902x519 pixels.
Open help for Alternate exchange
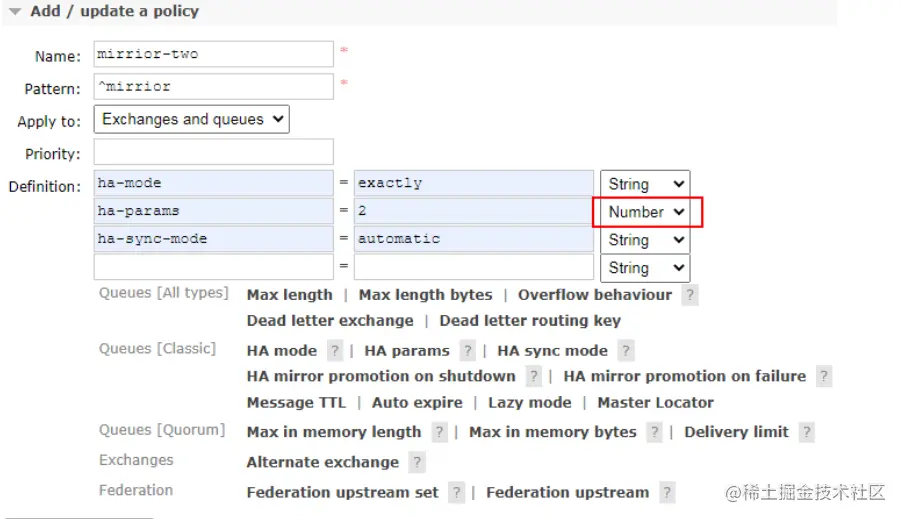tap(417, 463)
